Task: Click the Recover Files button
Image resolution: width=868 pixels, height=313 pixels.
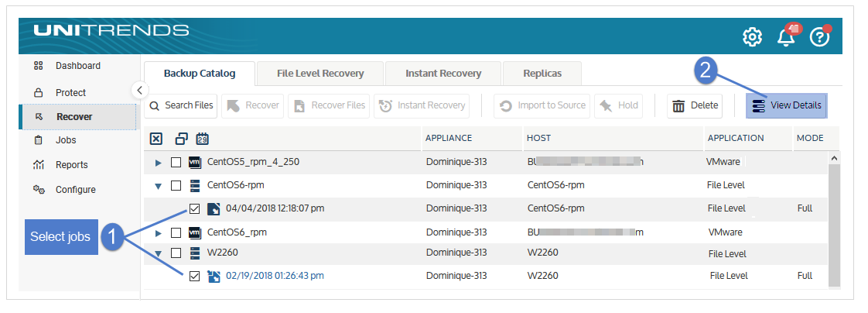Action: (329, 105)
